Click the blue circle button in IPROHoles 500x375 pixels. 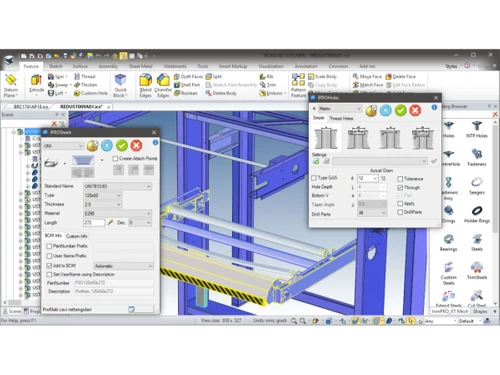point(386,110)
